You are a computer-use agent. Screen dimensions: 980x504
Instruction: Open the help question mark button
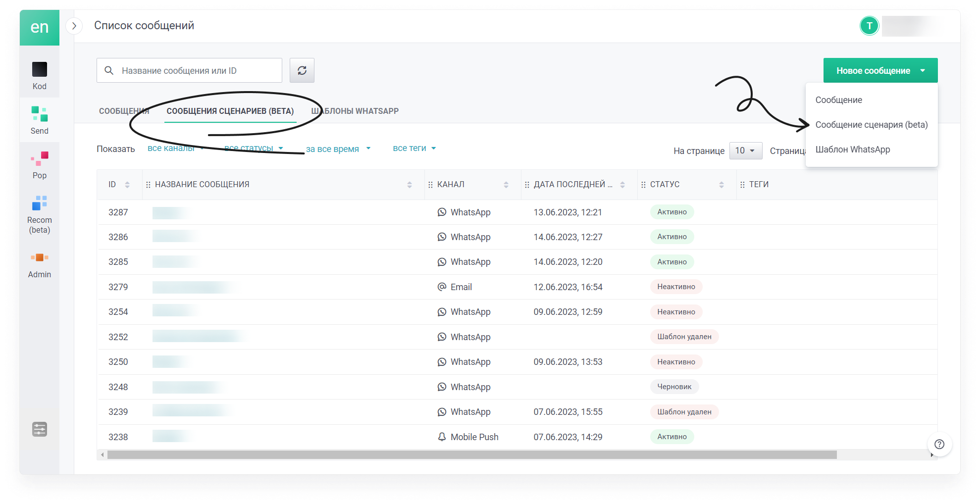pyautogui.click(x=939, y=444)
